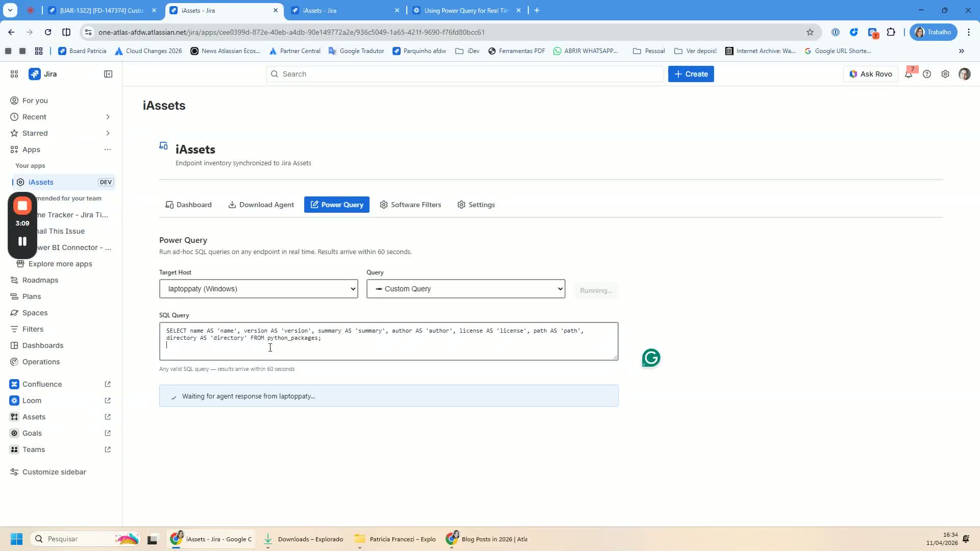The width and height of the screenshot is (980, 551).
Task: Show hidden bookmarks overflow chevron
Action: click(962, 51)
